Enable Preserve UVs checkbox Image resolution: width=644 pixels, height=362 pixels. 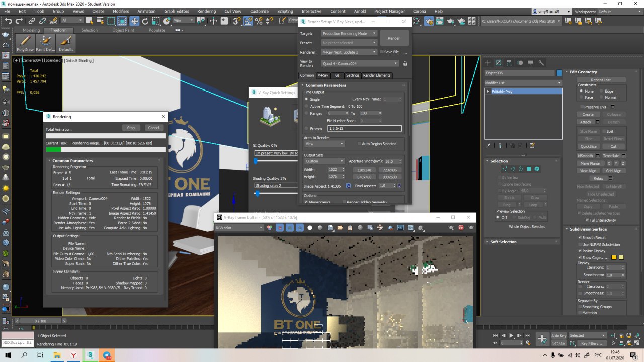pos(581,107)
